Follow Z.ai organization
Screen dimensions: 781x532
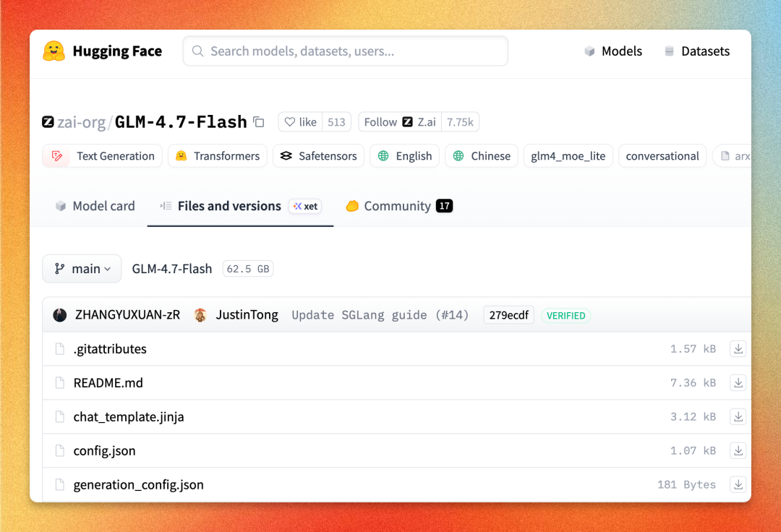[400, 122]
